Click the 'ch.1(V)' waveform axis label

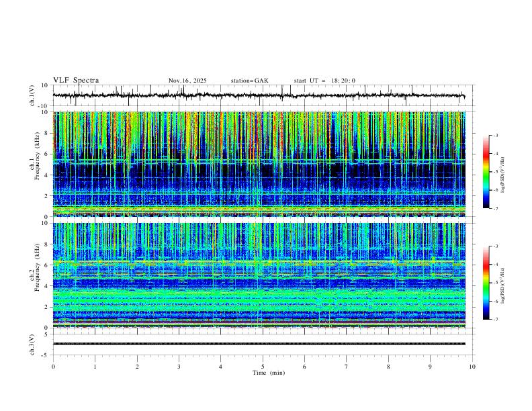click(x=32, y=95)
